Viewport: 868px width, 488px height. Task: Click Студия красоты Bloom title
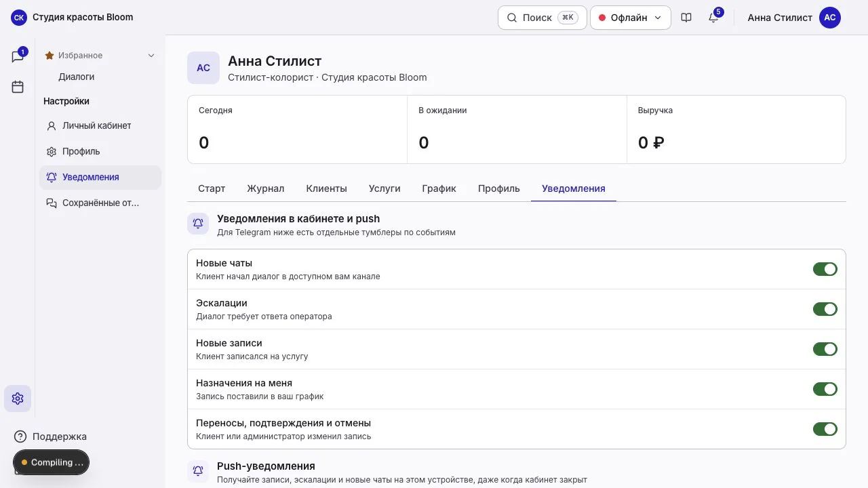(83, 18)
